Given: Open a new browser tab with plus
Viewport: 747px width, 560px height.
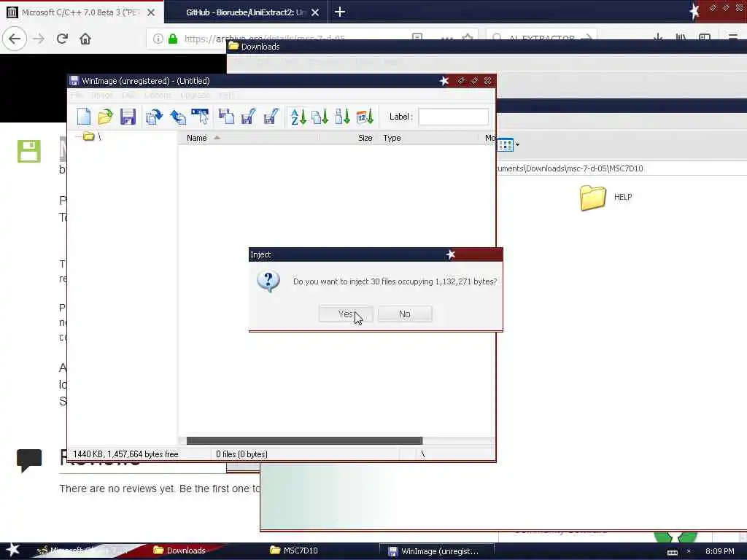Looking at the screenshot, I should tap(340, 12).
